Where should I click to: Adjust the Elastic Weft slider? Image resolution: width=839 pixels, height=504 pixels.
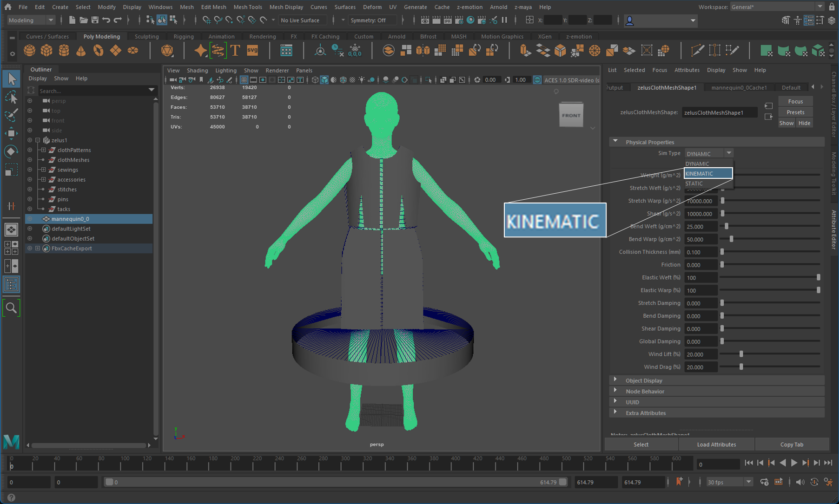click(818, 277)
